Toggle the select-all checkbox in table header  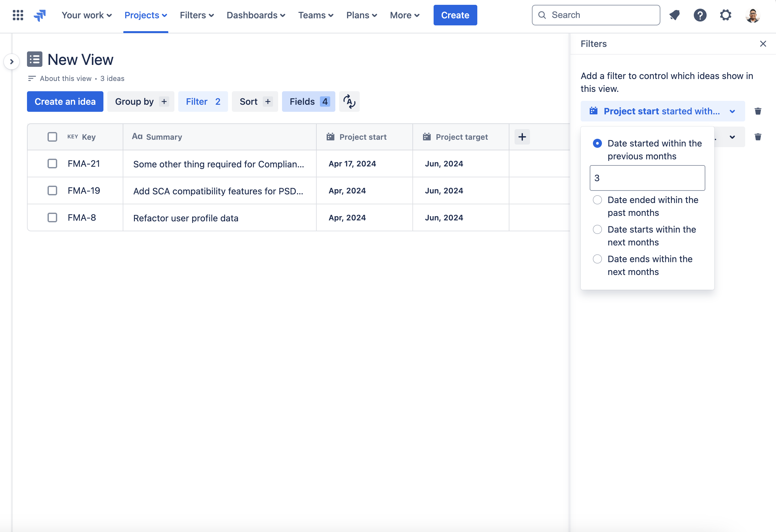(52, 137)
